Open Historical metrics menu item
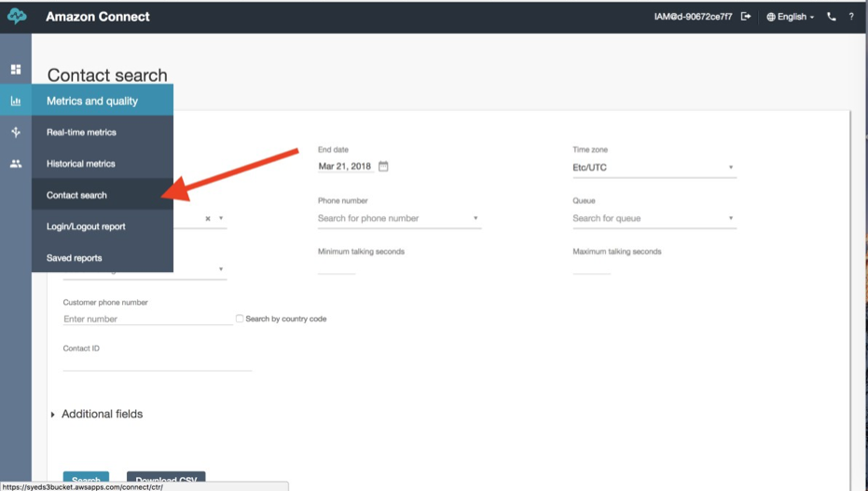 (103, 164)
